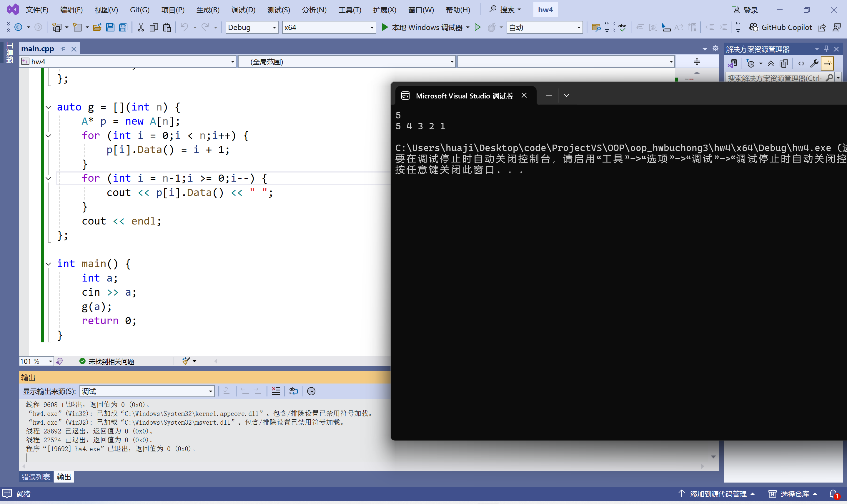Toggle auto-hide pin of Solution Explorer
Screen dimensions: 847x504
tap(826, 49)
